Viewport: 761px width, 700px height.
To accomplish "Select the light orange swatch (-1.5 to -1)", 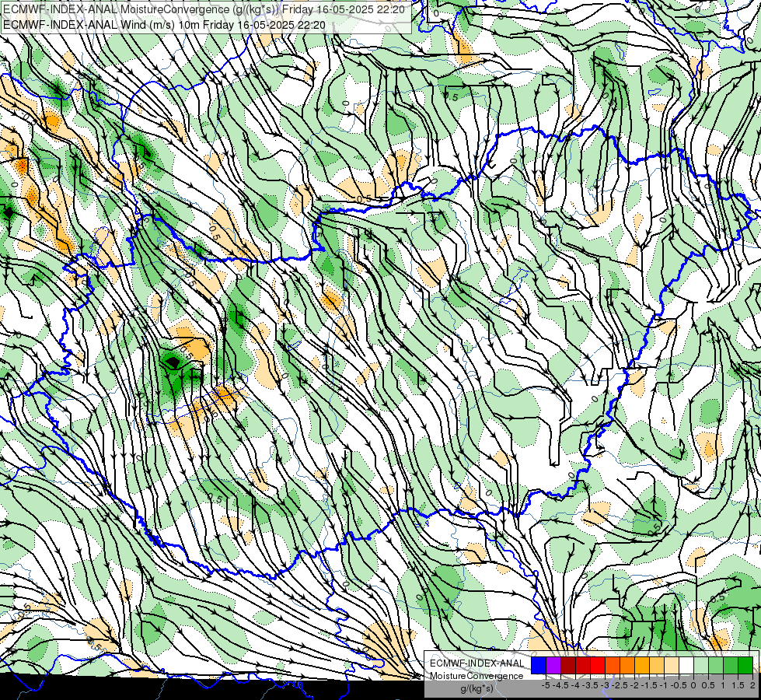I will [657, 666].
